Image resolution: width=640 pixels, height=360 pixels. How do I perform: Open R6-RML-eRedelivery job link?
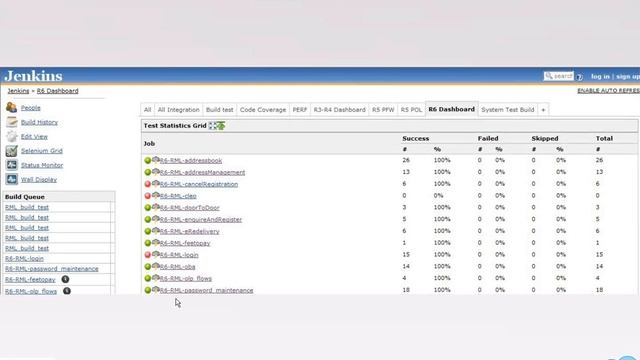pos(189,231)
